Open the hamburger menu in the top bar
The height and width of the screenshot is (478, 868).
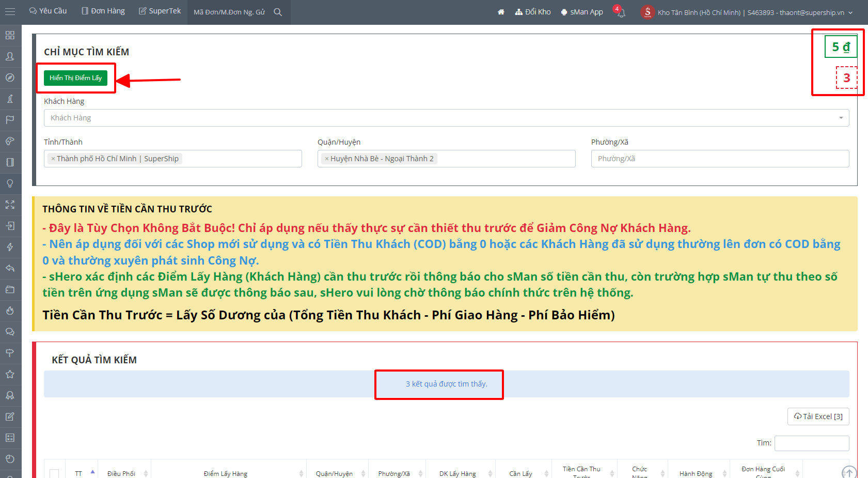(x=10, y=11)
